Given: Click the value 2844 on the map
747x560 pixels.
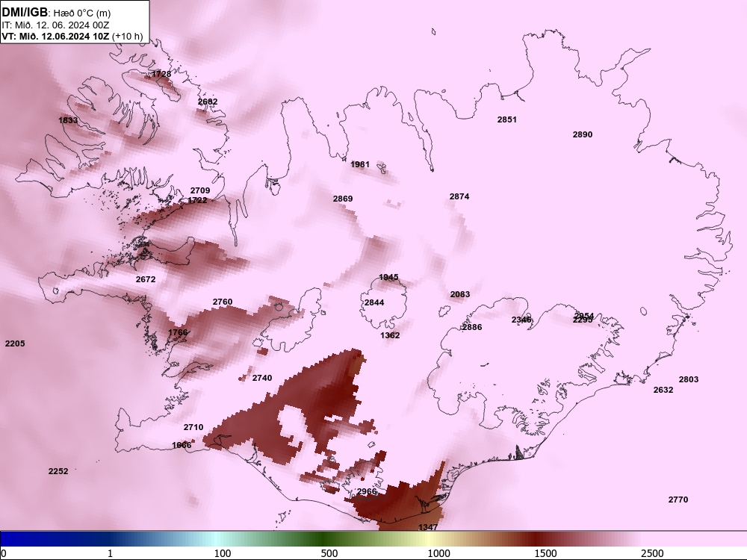Looking at the screenshot, I should click(374, 302).
